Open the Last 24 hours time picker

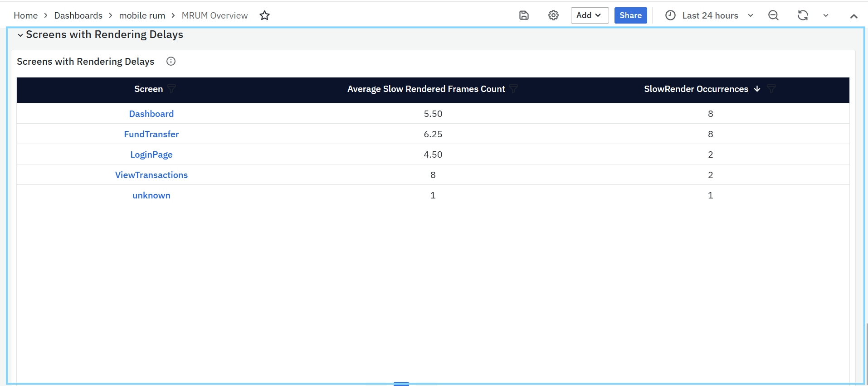pos(709,15)
